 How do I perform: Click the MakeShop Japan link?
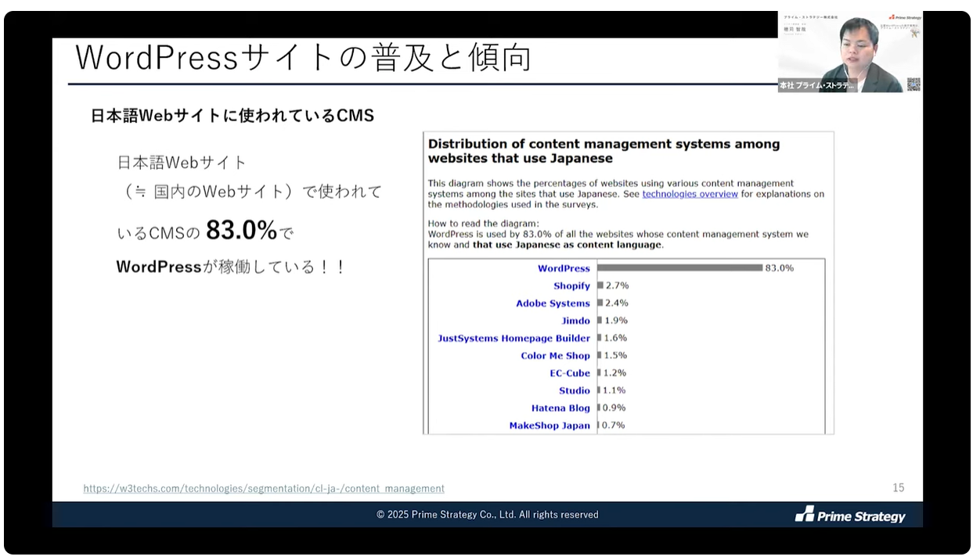pos(550,426)
